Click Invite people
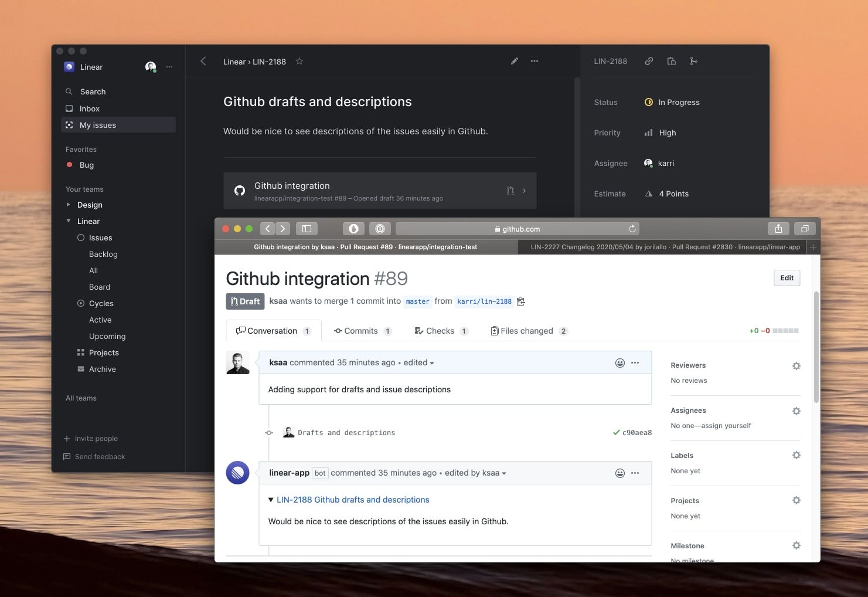This screenshot has width=868, height=597. (91, 439)
